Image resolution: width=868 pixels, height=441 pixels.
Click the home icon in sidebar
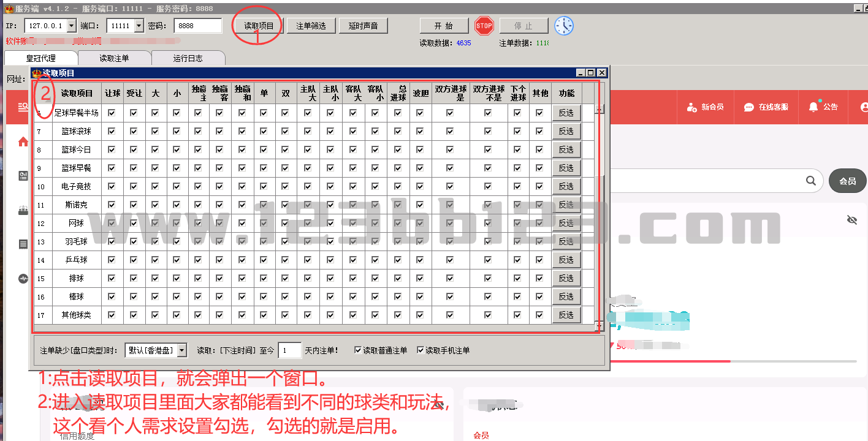point(23,142)
